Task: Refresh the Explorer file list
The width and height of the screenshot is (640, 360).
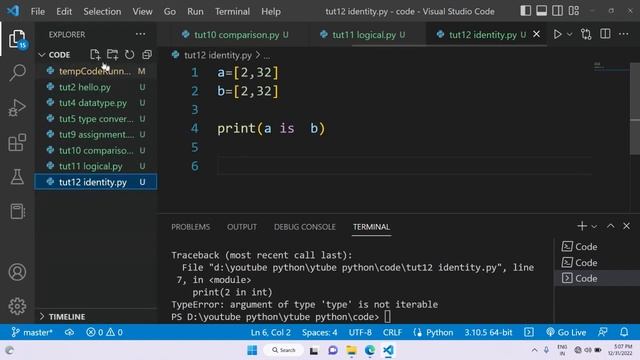Action: pos(129,54)
